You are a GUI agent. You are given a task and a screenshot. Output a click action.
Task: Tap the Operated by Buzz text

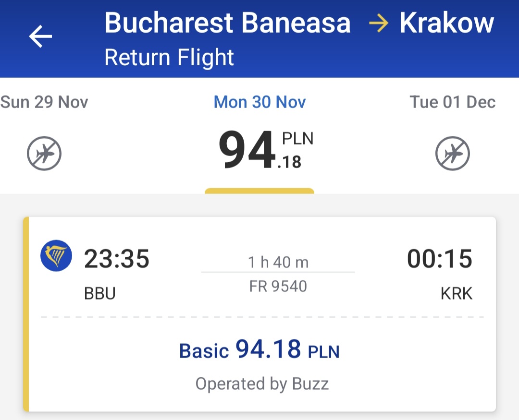click(x=262, y=384)
